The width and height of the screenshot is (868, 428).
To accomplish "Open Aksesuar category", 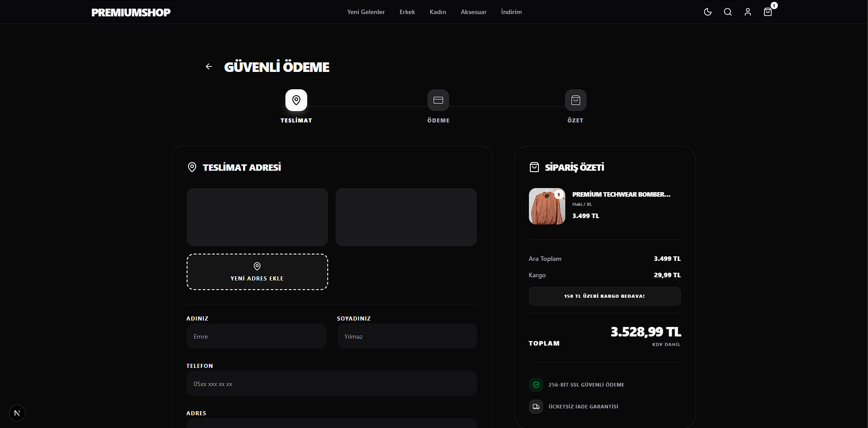I will click(473, 12).
